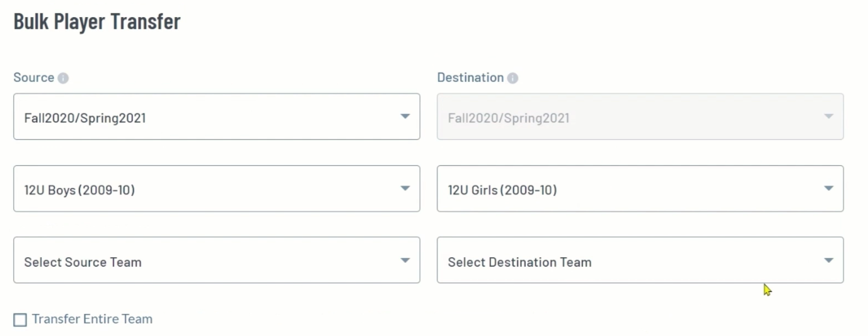
Task: Click the info icon beside Destination
Action: pos(513,78)
